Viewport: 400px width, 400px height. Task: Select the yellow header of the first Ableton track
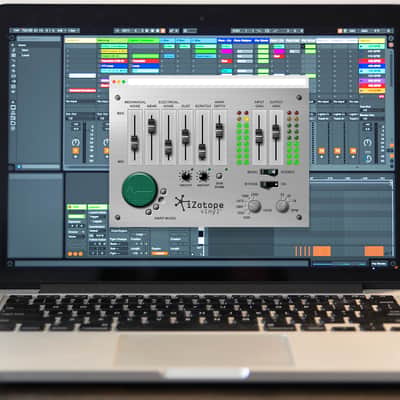click(x=80, y=41)
